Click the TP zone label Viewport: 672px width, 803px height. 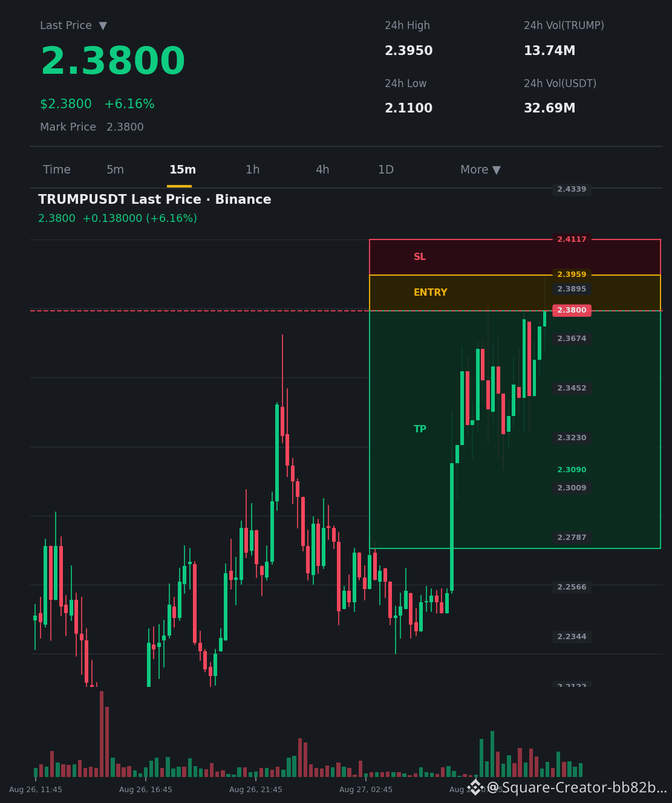(420, 429)
